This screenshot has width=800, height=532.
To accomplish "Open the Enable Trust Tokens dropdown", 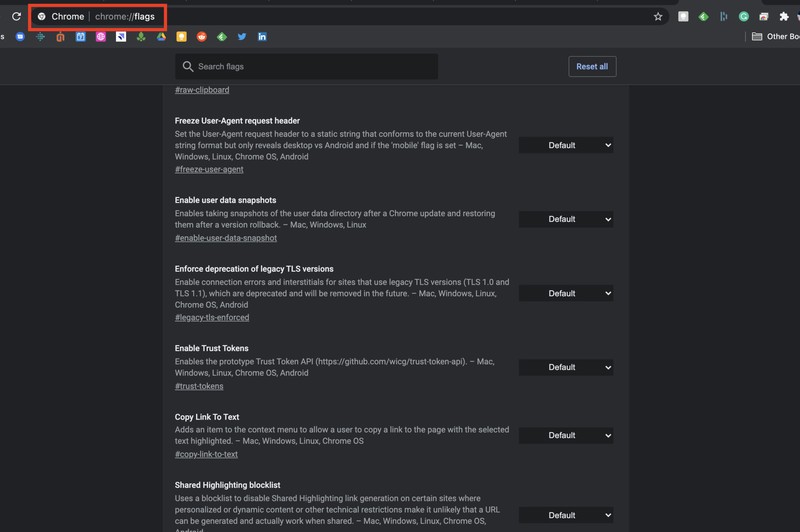I will (x=566, y=367).
